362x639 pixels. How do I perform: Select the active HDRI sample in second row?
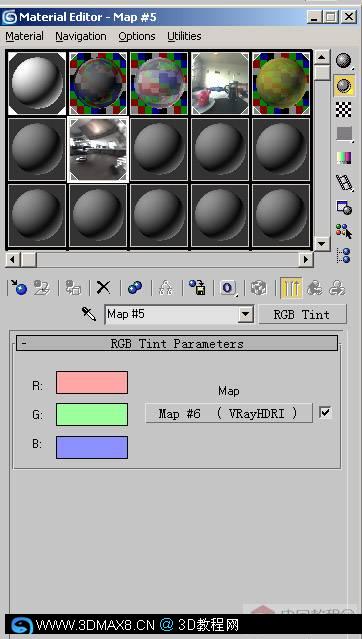point(98,149)
